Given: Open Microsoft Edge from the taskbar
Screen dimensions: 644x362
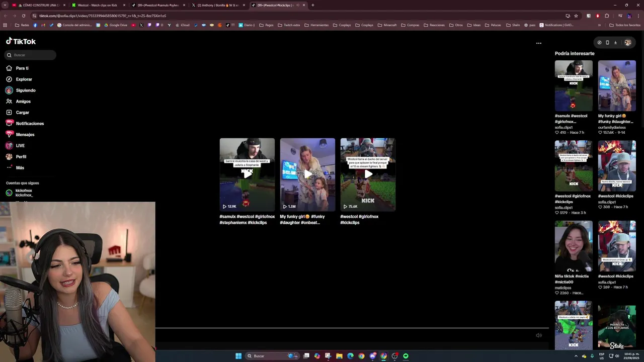Looking at the screenshot, I should click(350, 356).
